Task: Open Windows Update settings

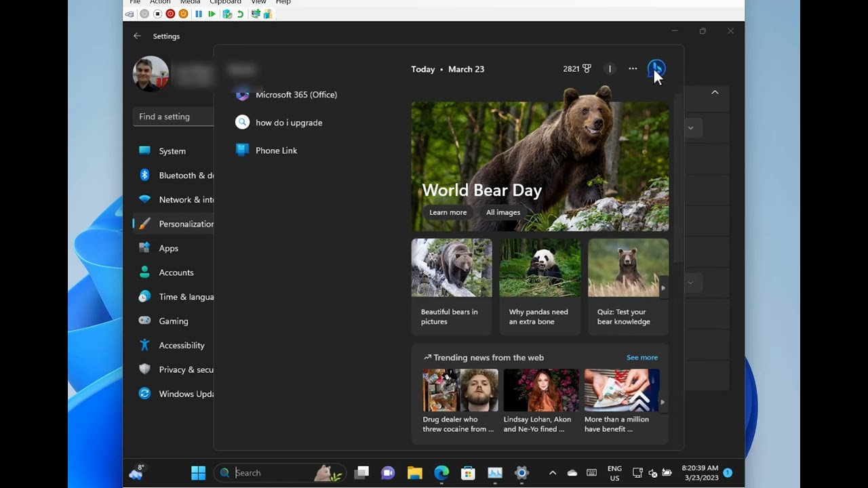Action: point(174,394)
